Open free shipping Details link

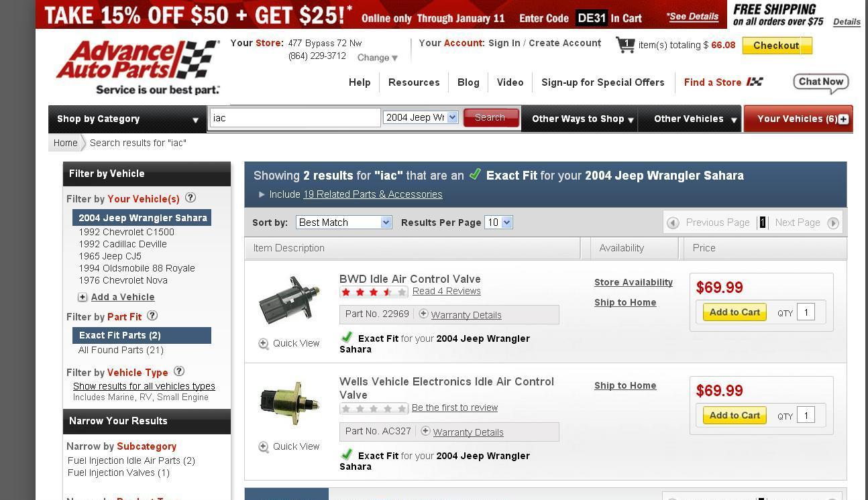pos(847,21)
